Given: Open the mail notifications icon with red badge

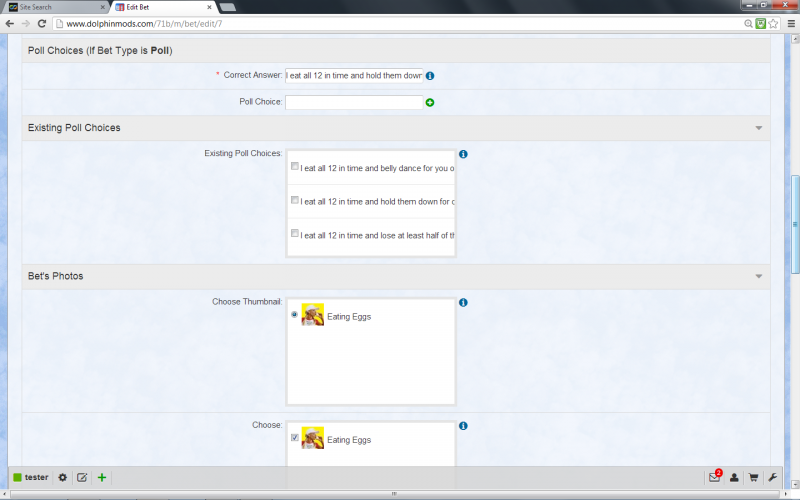Looking at the screenshot, I should (715, 477).
